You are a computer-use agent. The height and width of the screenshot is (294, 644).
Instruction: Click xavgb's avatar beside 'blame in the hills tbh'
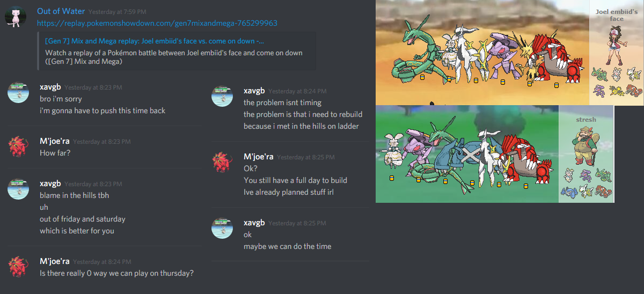click(x=18, y=189)
